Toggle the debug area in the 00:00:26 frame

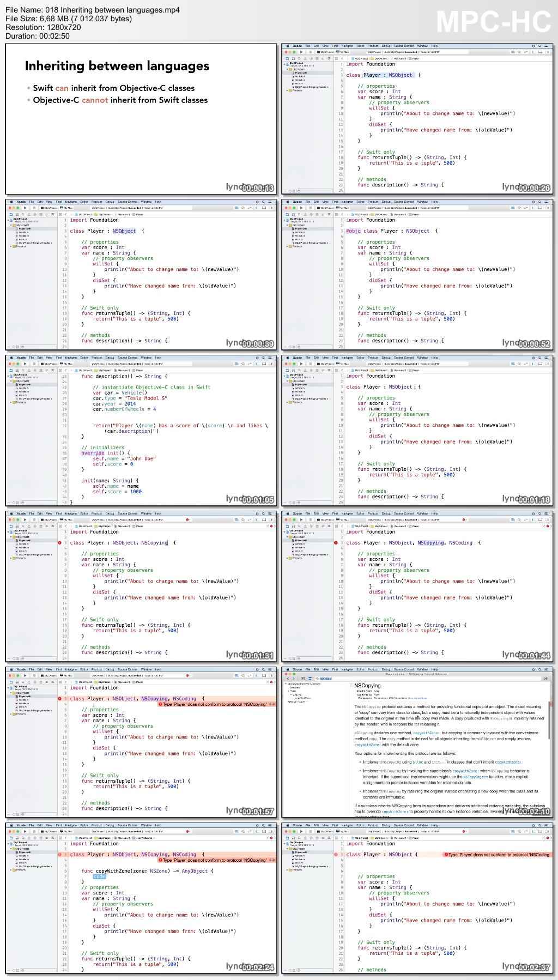540,52
